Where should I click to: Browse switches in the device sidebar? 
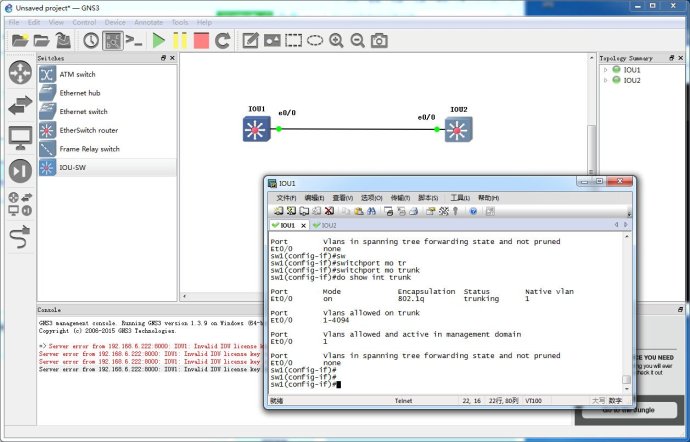pyautogui.click(x=20, y=105)
